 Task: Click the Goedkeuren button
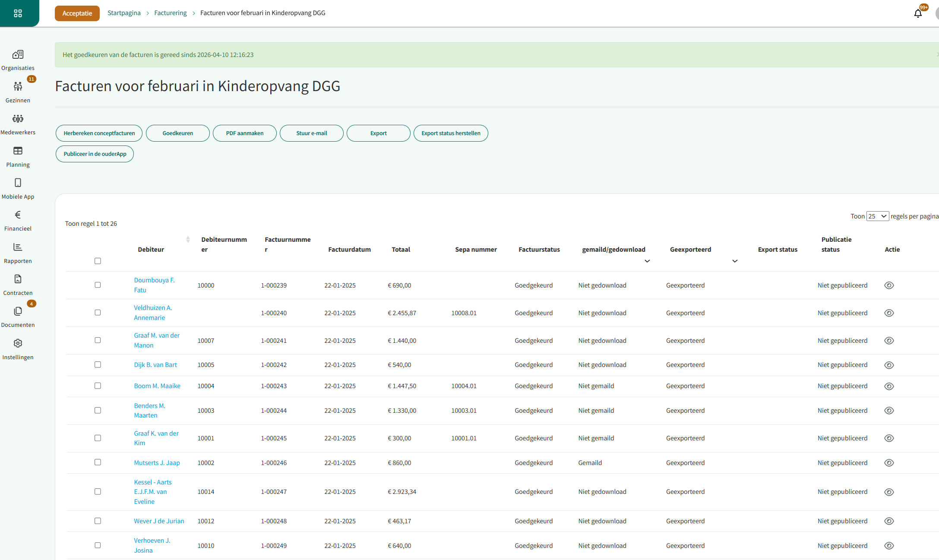click(x=177, y=133)
